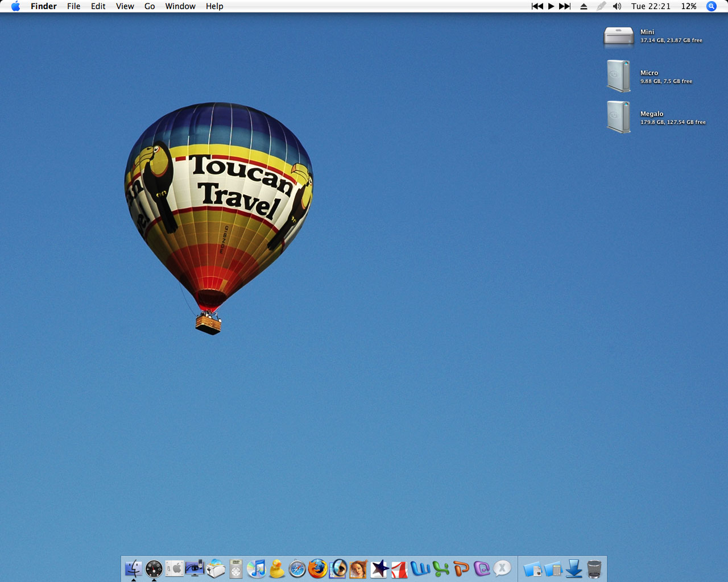Open Firefox from the Dock
The height and width of the screenshot is (582, 728).
coord(318,568)
